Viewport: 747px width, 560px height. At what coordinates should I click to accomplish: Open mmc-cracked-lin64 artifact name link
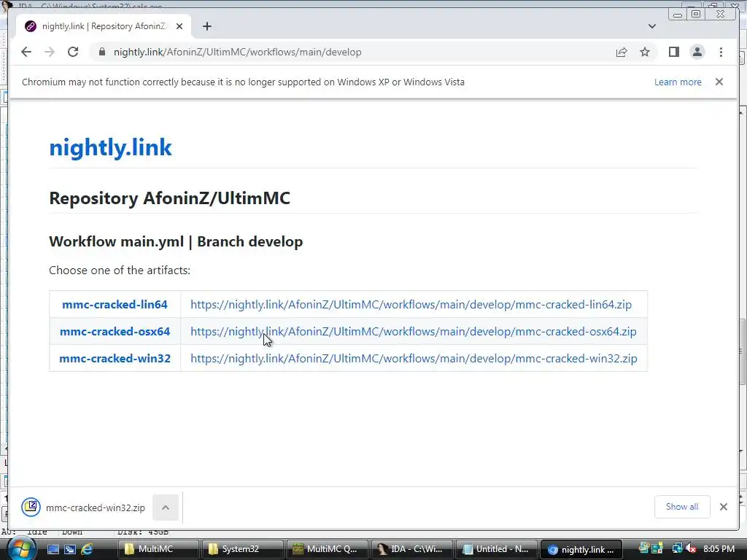[x=115, y=304]
